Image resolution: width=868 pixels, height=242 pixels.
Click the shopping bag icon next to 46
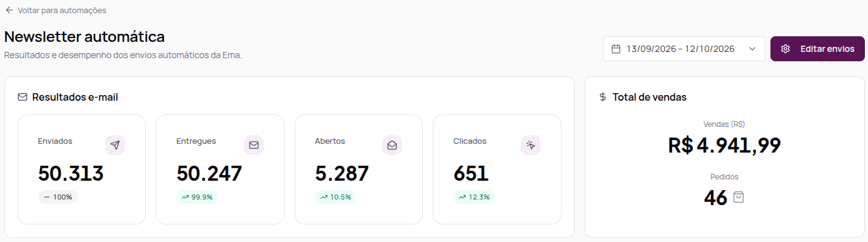click(x=739, y=197)
